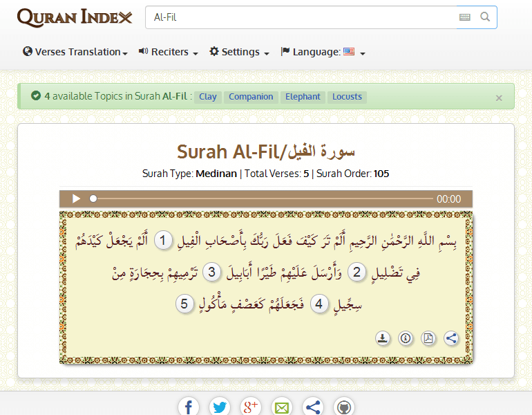Viewport: 532px width, 415px height.
Task: Open surah info via the info icon
Action: pos(406,338)
